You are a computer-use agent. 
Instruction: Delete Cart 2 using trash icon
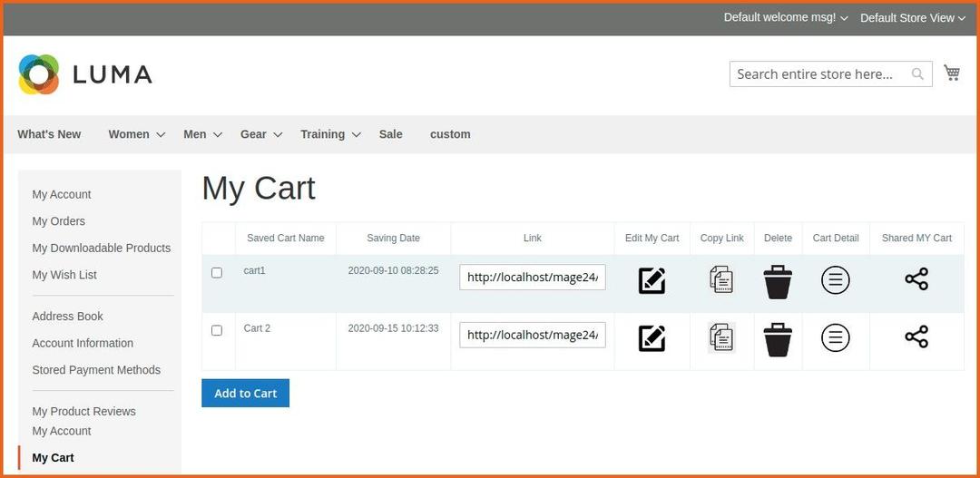(778, 339)
